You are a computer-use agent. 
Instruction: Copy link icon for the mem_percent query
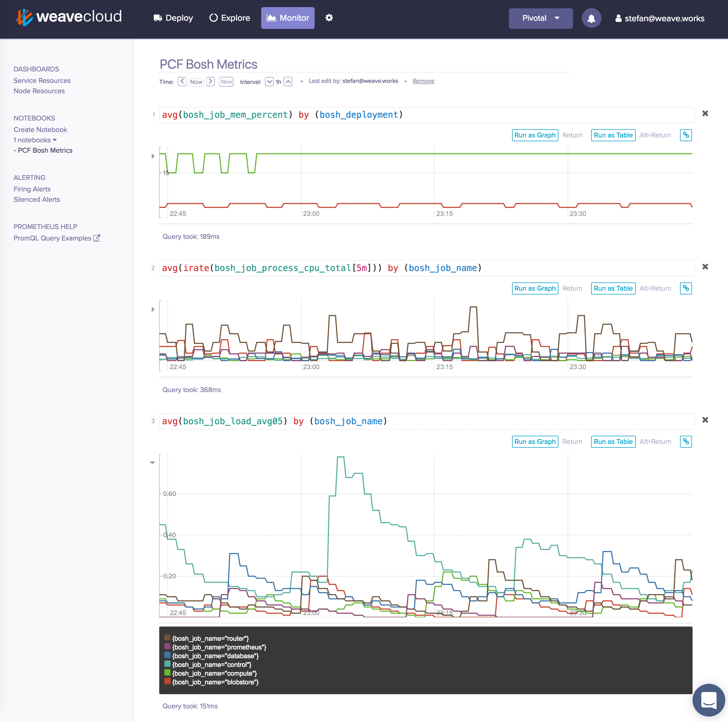click(685, 135)
